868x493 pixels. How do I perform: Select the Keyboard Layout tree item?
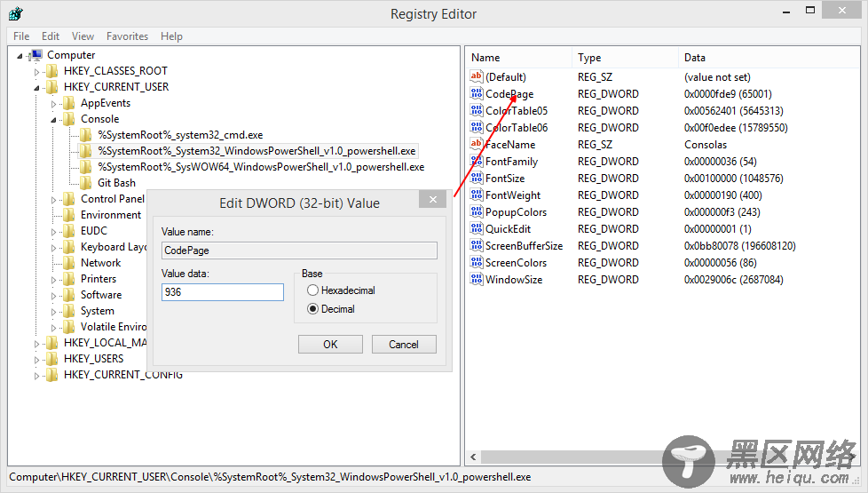click(x=114, y=247)
